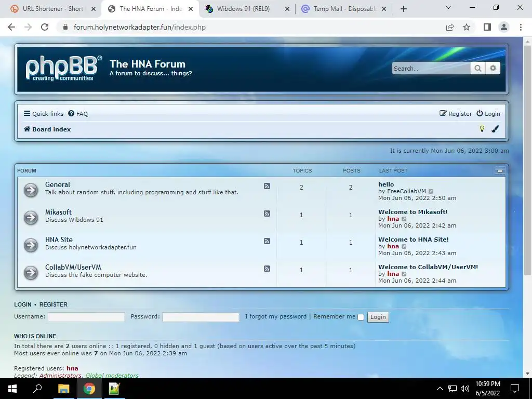The image size is (532, 399).
Task: Select The HNA Forum tab
Action: (x=151, y=9)
